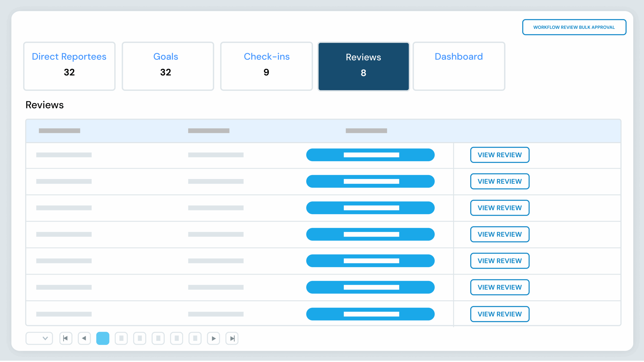Open the page size dropdown
This screenshot has height=362, width=644.
coord(39,338)
